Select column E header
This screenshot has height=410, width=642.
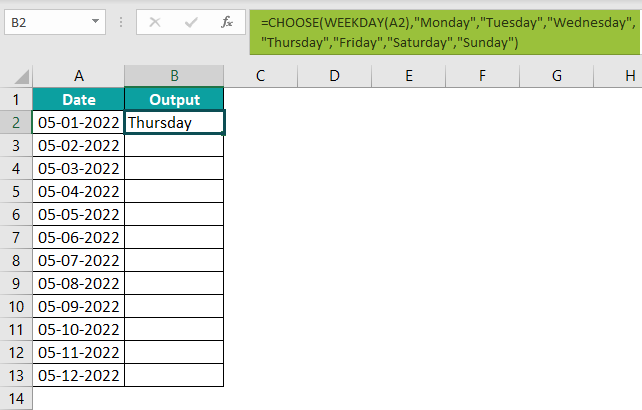pos(409,76)
